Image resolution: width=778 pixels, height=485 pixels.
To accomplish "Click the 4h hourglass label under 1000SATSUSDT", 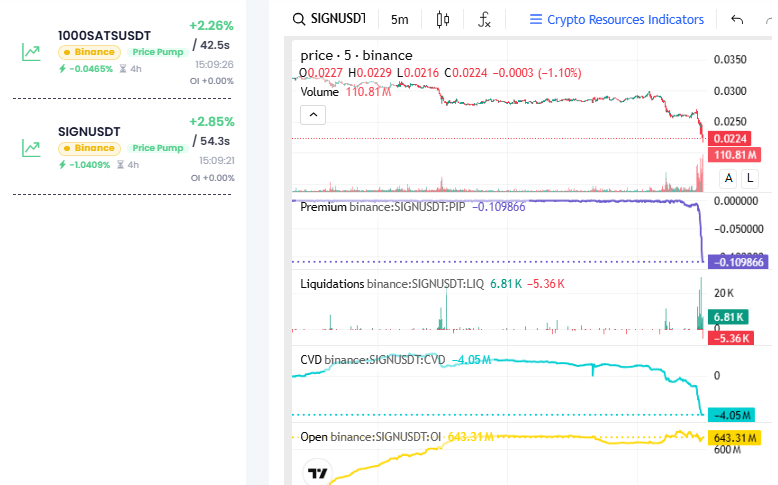I will [x=131, y=69].
